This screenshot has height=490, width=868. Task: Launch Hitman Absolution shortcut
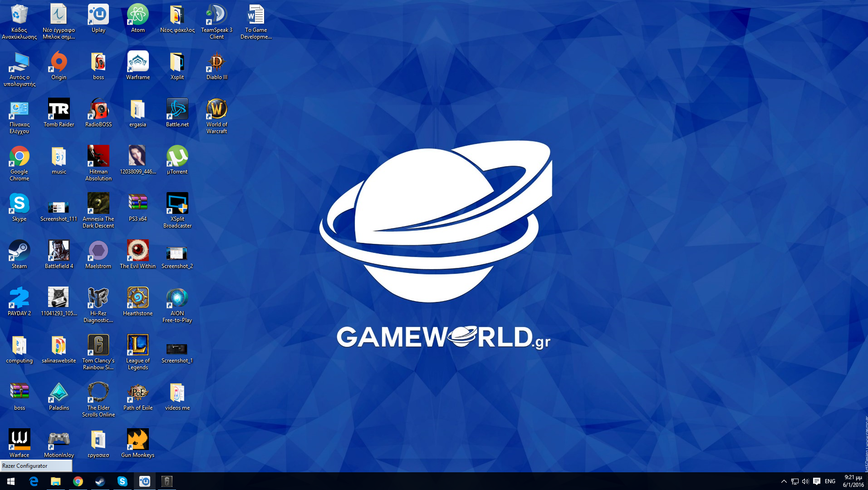[x=98, y=163]
